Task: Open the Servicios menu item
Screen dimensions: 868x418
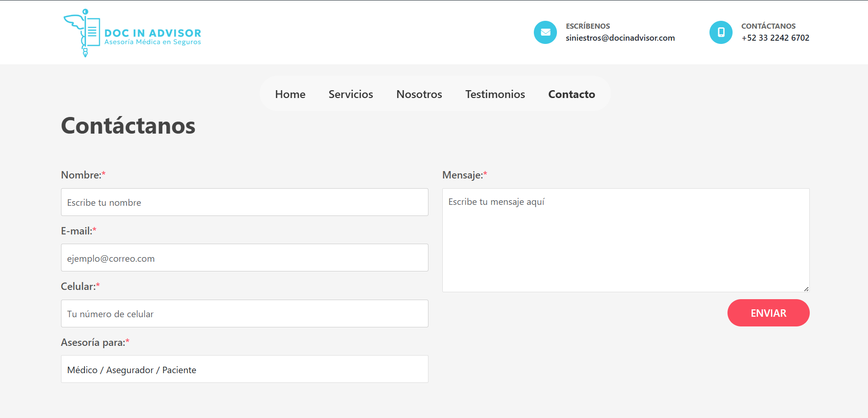Action: (x=351, y=94)
